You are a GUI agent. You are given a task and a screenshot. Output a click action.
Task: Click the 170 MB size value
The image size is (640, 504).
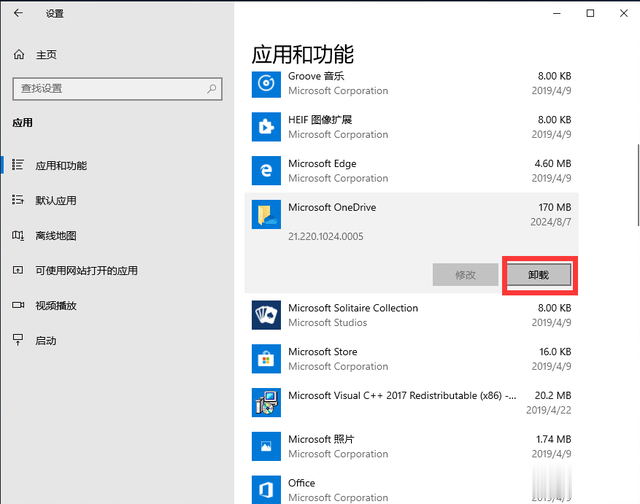(x=555, y=207)
